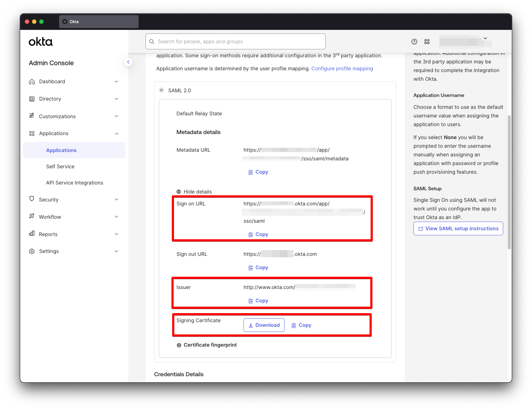Viewport: 532px width, 409px height.
Task: Click the Okta logo
Action: (40, 41)
